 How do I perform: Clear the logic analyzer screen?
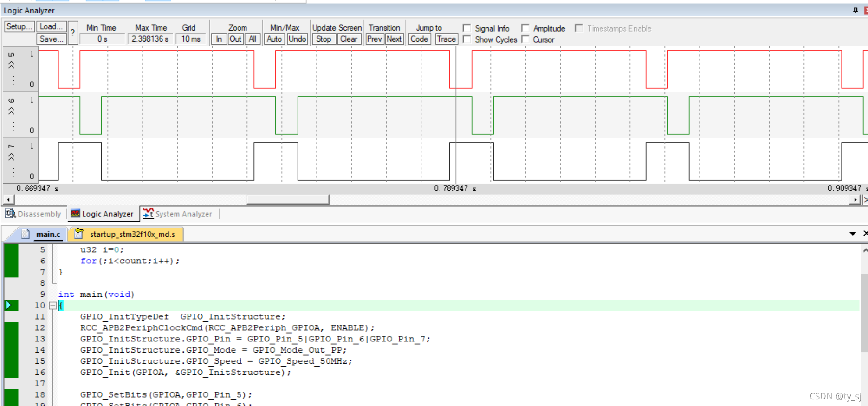[349, 39]
